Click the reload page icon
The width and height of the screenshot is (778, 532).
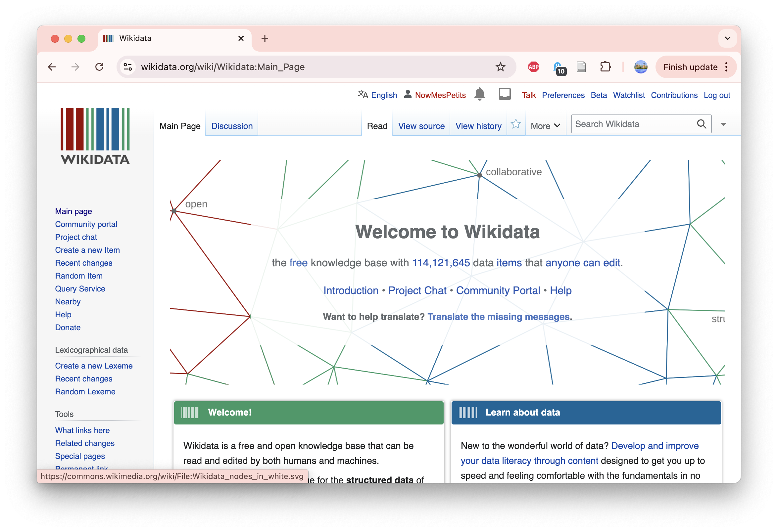(100, 67)
